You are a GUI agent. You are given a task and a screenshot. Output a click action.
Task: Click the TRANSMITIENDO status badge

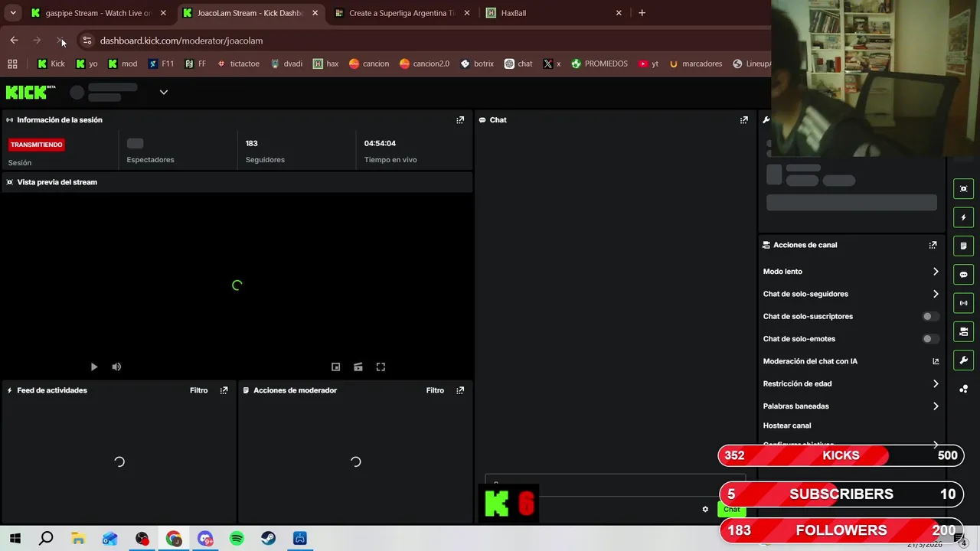click(37, 145)
